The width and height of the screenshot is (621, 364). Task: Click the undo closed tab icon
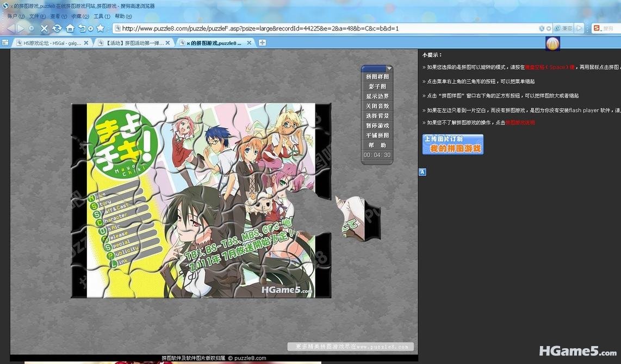click(82, 28)
